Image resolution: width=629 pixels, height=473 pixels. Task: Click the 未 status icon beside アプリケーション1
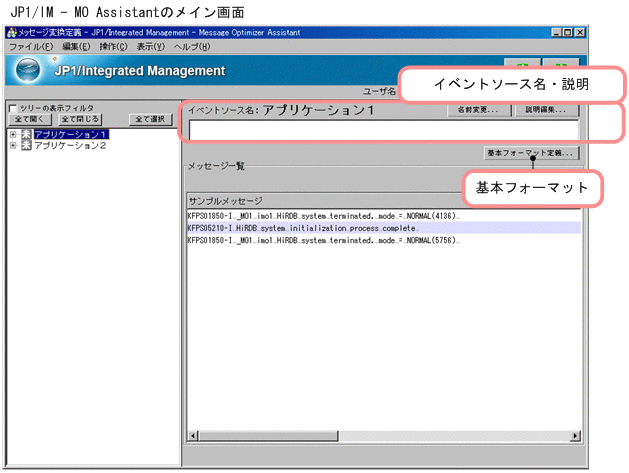[x=26, y=134]
